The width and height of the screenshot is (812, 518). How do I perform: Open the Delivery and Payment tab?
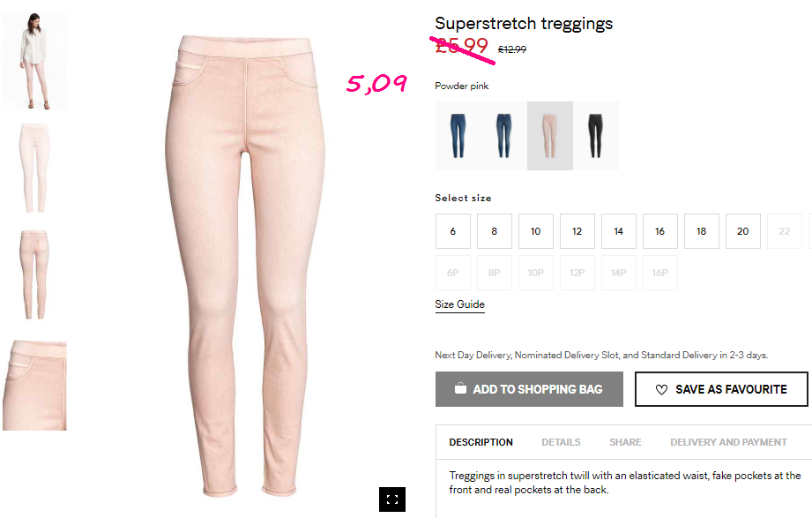coord(728,442)
